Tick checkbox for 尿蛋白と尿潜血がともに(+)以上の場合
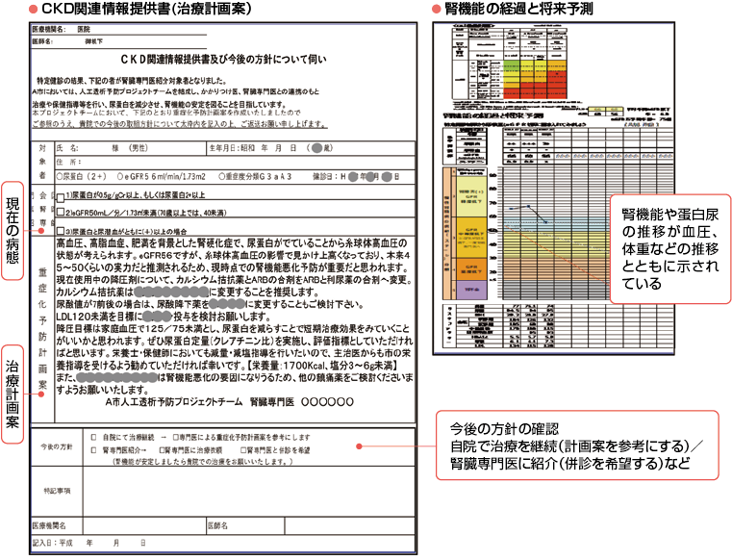 (x=61, y=231)
